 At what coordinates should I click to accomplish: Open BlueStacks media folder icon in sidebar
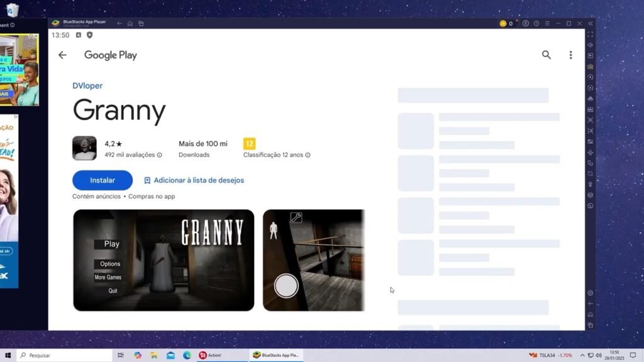(590, 141)
